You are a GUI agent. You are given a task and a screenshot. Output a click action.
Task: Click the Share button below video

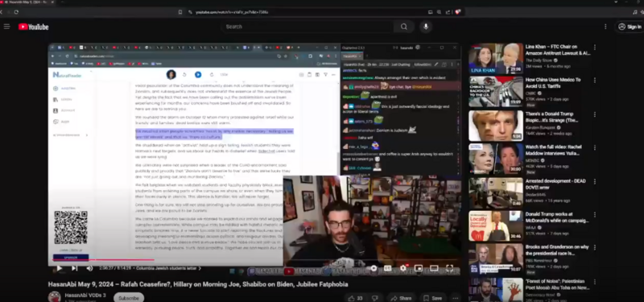point(401,298)
